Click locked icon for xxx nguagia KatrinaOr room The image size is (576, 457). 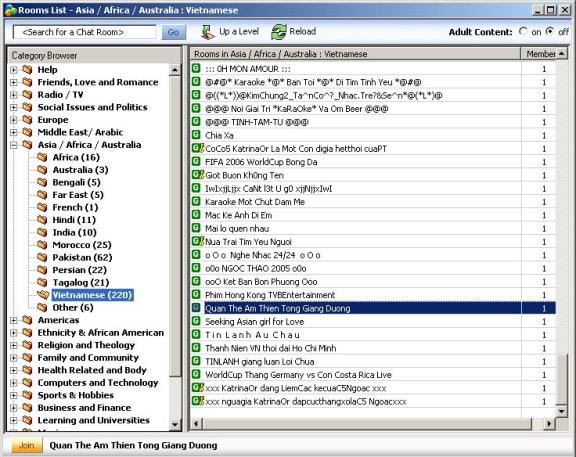coord(198,401)
